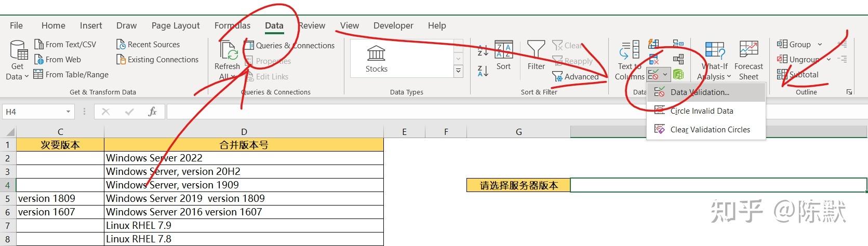Expand the Data Types gallery
868x246 pixels.
pos(458,72)
